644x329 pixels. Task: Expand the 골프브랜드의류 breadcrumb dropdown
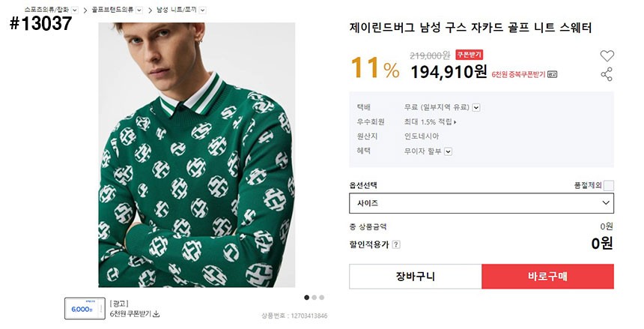coord(139,10)
